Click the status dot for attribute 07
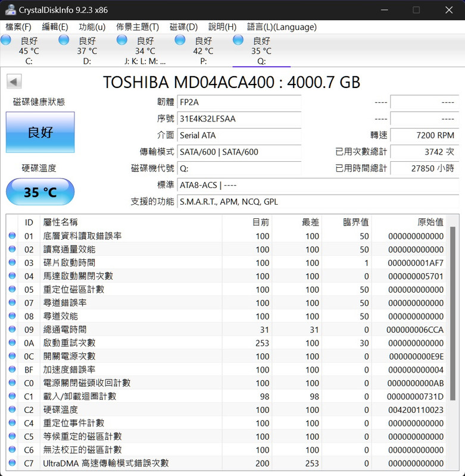 click(x=12, y=302)
